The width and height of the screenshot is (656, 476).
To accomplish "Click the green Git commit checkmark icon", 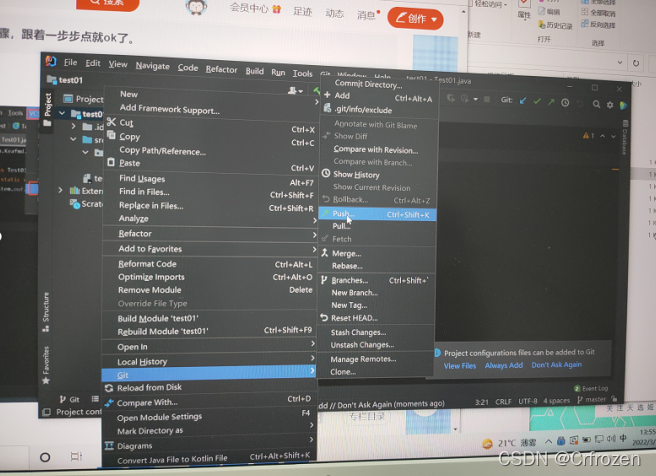I will 537,101.
